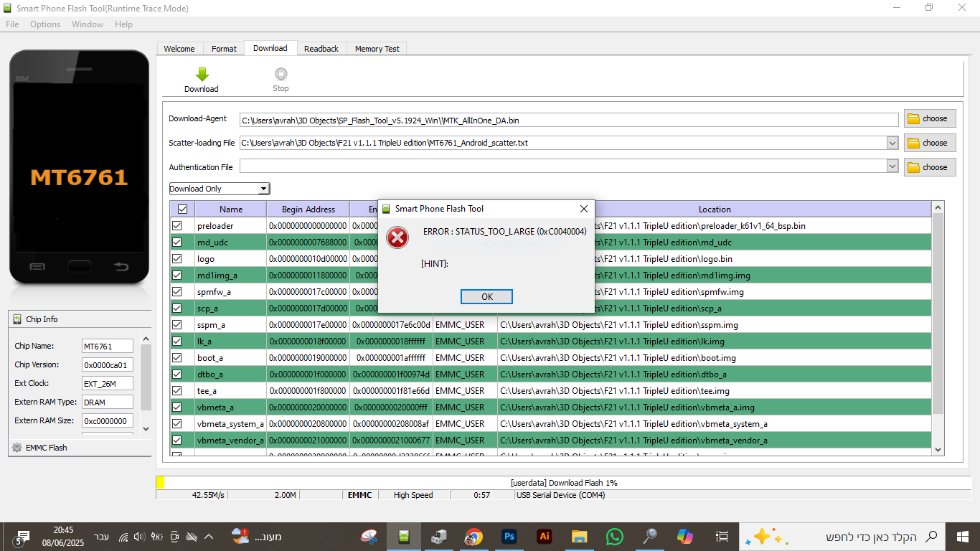980x551 pixels.
Task: Click the Location column header
Action: [715, 209]
